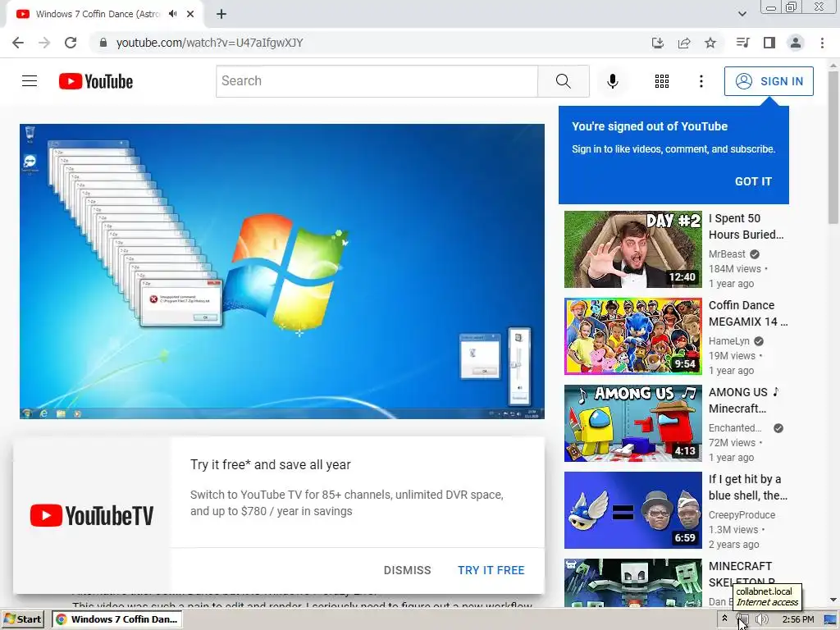Show hidden system tray icons
This screenshot has height=630, width=840.
click(x=724, y=619)
